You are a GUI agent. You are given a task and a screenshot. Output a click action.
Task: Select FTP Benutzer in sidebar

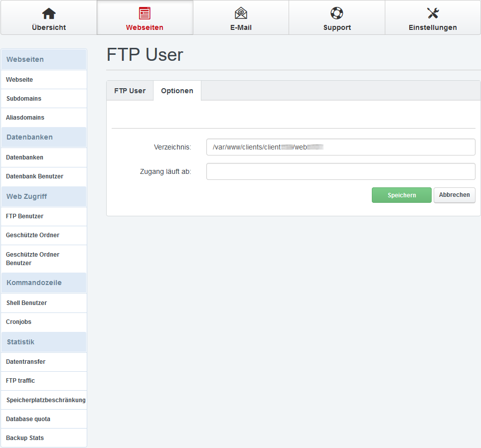click(25, 216)
